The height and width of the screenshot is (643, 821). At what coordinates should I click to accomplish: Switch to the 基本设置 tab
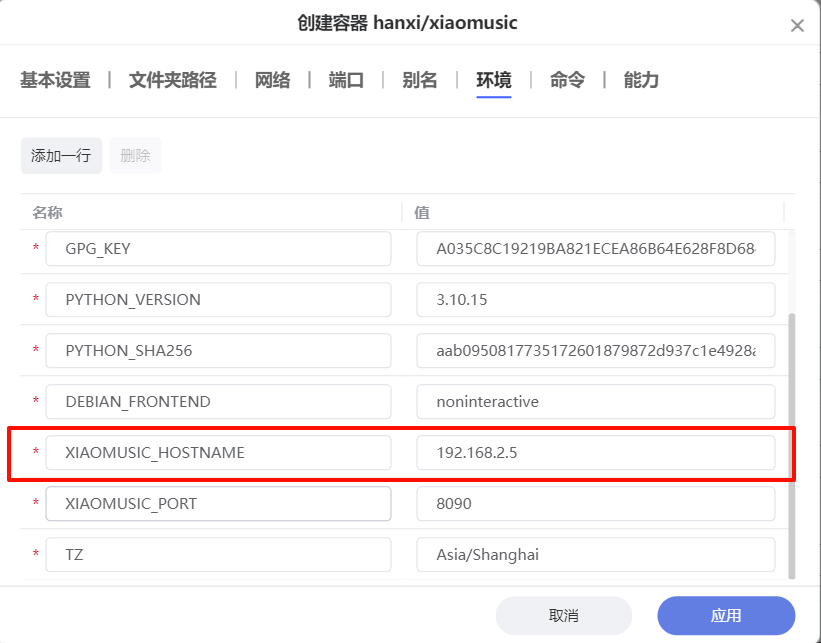55,80
